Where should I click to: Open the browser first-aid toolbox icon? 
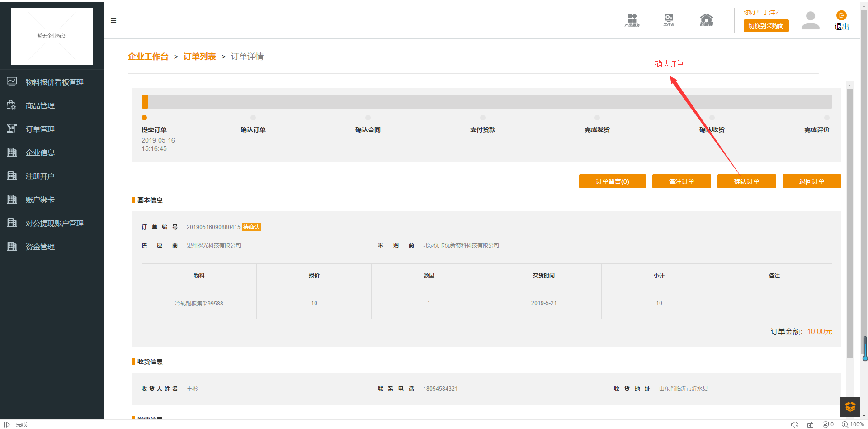810,424
